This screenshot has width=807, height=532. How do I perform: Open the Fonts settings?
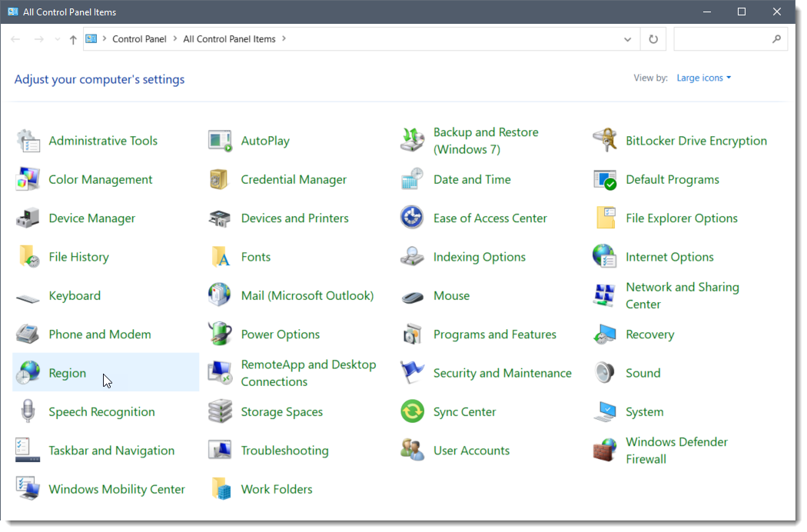click(x=256, y=256)
